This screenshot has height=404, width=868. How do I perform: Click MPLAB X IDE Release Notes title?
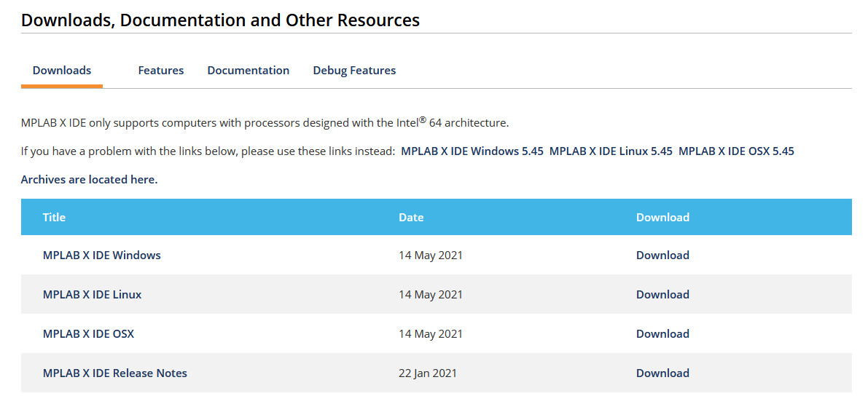(x=114, y=373)
